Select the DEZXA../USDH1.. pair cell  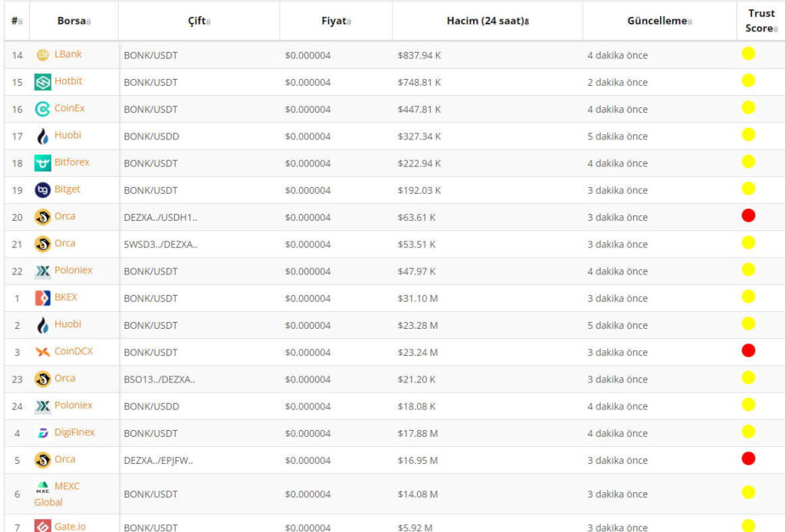(x=160, y=217)
